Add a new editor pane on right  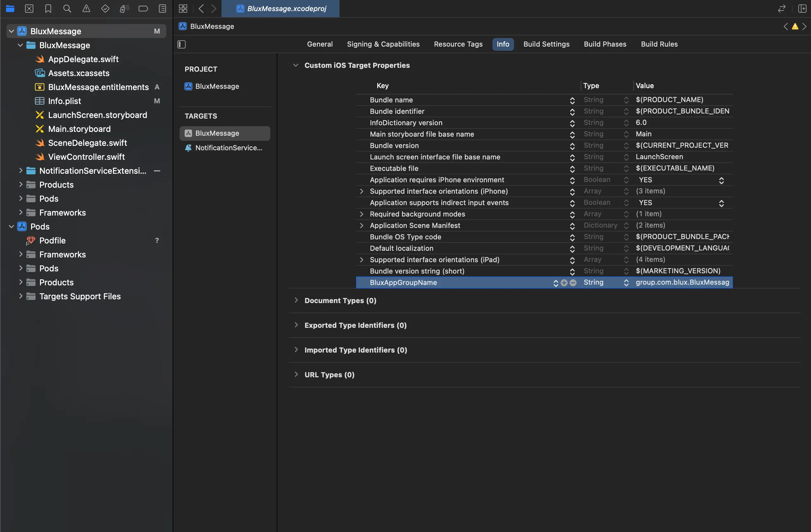pyautogui.click(x=802, y=9)
